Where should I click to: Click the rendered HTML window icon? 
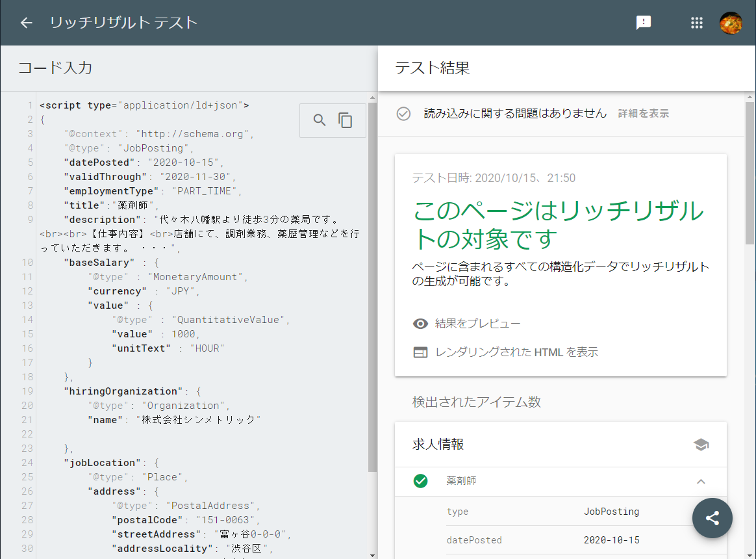[x=420, y=352]
